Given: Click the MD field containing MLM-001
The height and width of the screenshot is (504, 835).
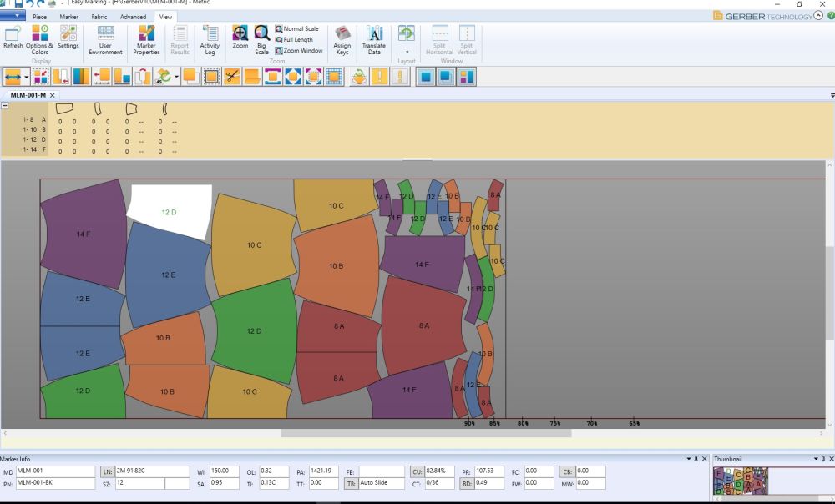Looking at the screenshot, I should click(x=55, y=471).
